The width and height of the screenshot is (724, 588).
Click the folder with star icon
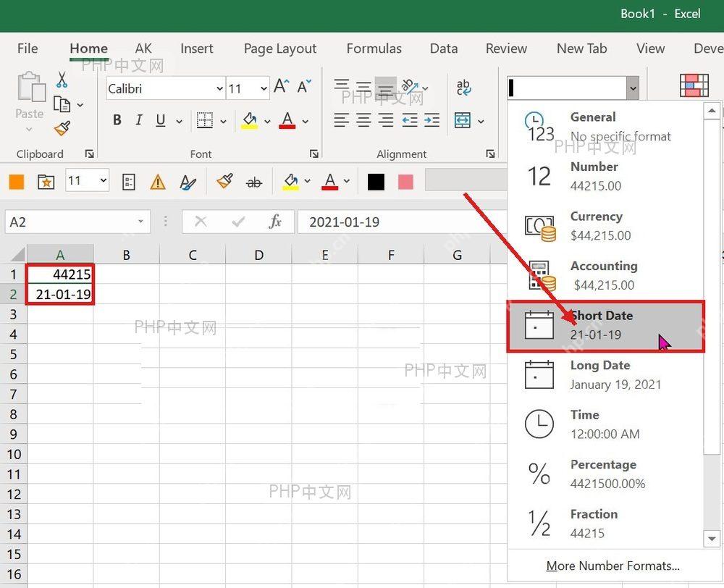click(x=46, y=182)
